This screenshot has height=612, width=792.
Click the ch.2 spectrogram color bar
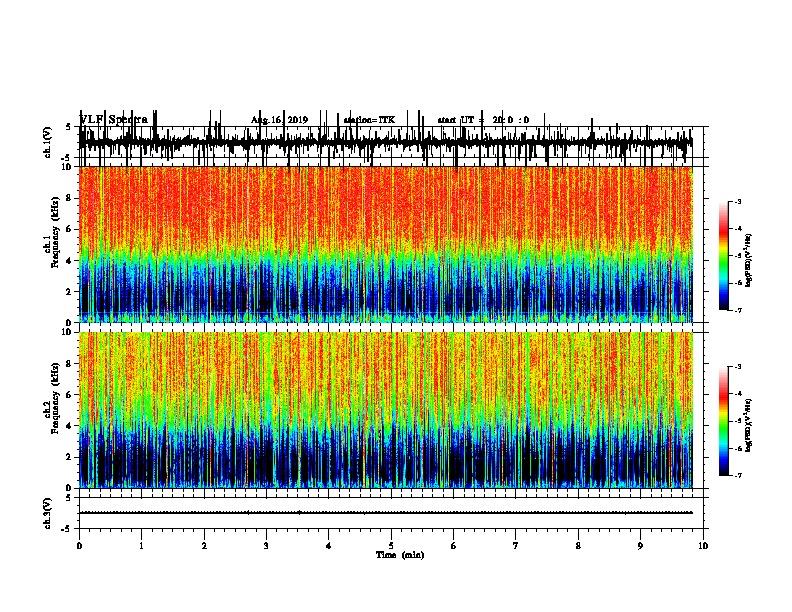tap(724, 421)
